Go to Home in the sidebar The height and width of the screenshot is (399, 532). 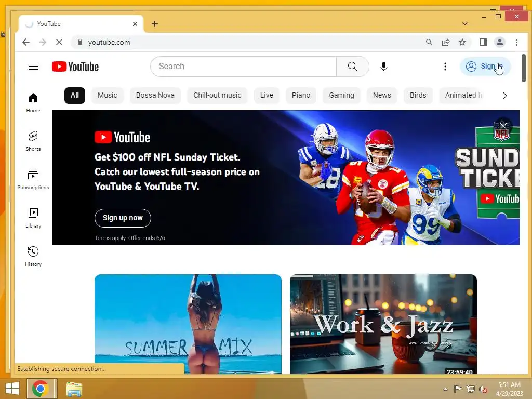click(x=33, y=103)
